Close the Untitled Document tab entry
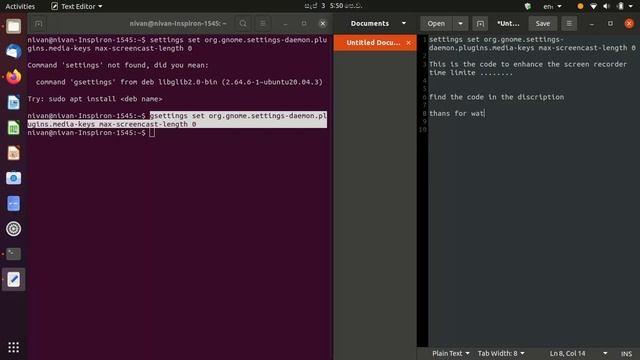Image resolution: width=640 pixels, height=360 pixels. (x=409, y=43)
